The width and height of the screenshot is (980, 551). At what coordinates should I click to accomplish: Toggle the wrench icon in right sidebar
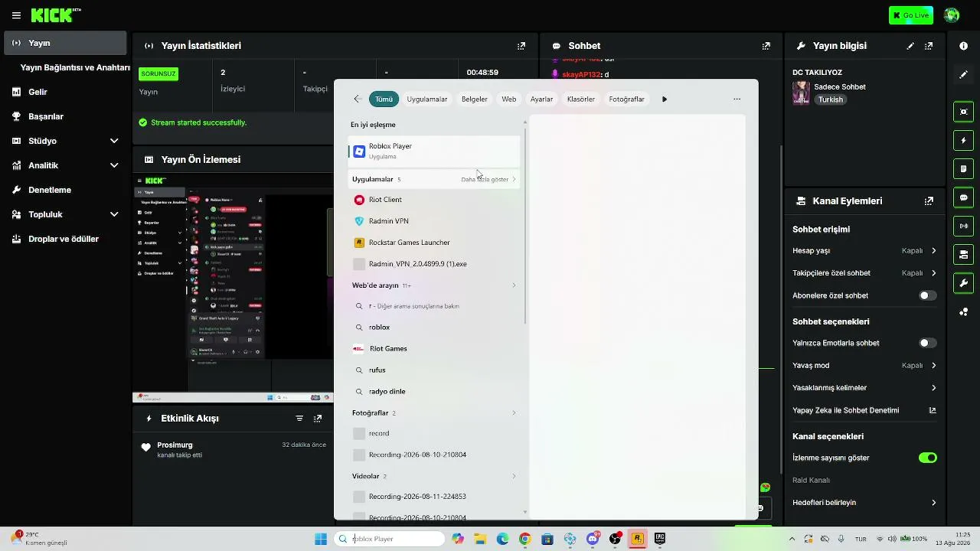963,283
